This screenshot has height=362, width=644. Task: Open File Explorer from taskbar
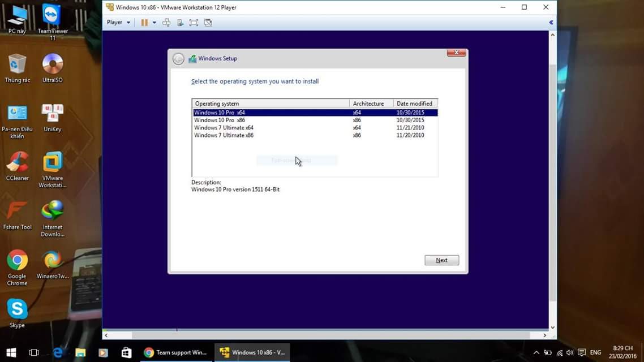[80, 352]
